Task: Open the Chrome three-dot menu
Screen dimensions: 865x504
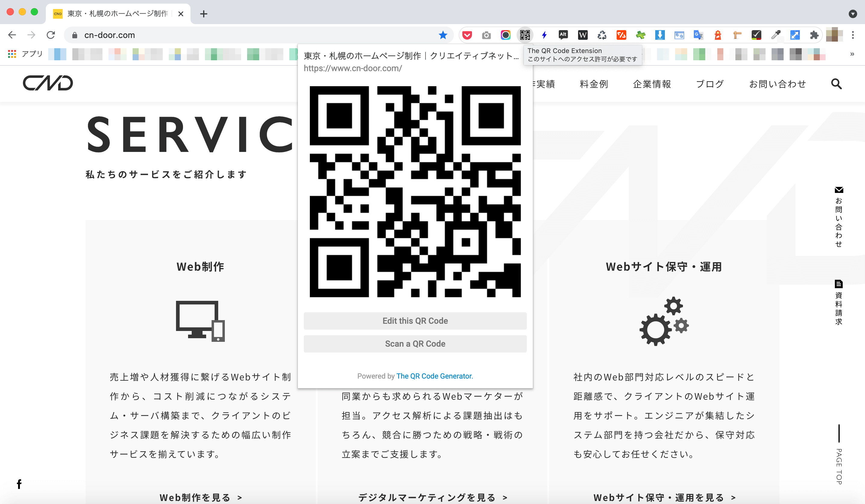Action: click(x=853, y=35)
